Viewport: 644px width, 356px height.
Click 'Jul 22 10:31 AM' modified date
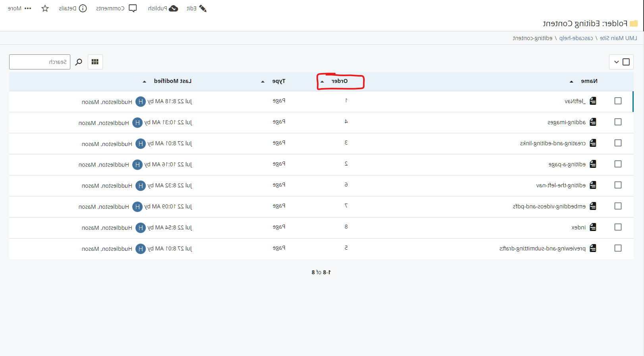[x=172, y=122]
